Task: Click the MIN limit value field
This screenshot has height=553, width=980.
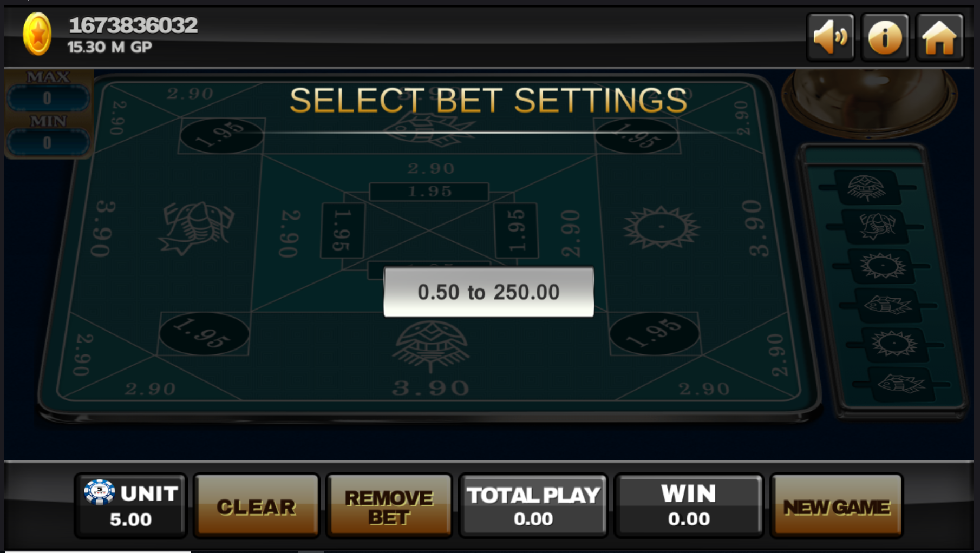Action: click(x=48, y=143)
